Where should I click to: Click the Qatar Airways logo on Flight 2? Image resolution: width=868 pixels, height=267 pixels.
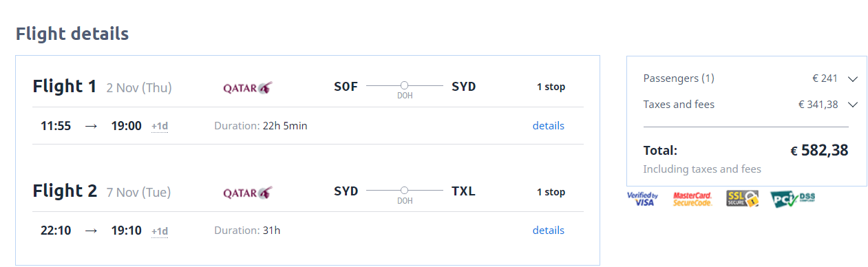click(x=248, y=192)
